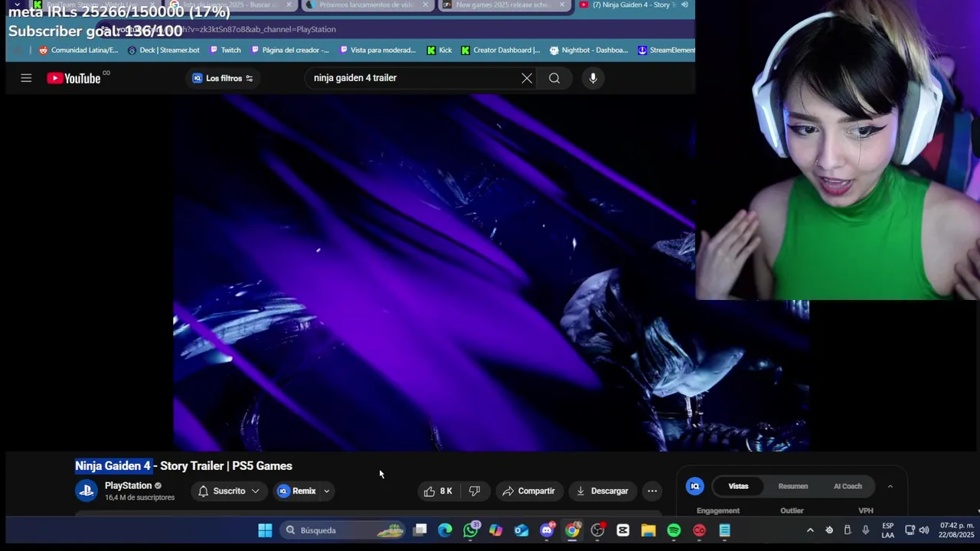Open CapCut from the taskbar
Image resolution: width=980 pixels, height=551 pixels.
pyautogui.click(x=623, y=530)
